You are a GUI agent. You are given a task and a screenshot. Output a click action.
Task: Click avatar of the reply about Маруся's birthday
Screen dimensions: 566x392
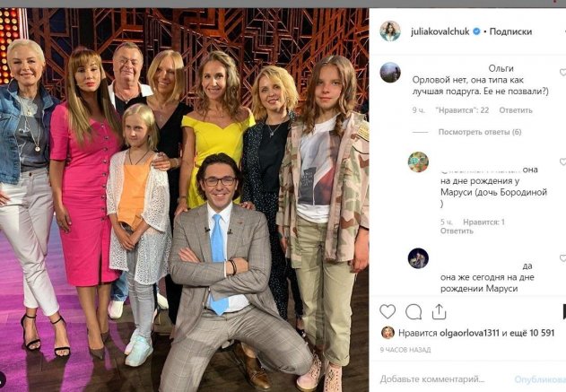(x=418, y=161)
